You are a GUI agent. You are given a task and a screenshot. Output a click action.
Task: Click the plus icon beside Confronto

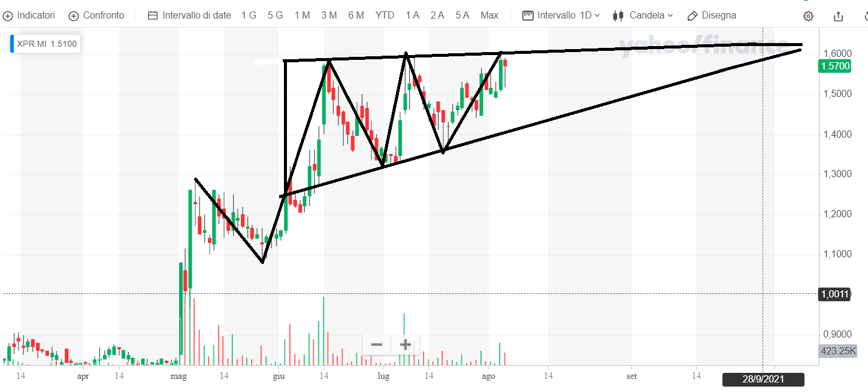point(74,16)
